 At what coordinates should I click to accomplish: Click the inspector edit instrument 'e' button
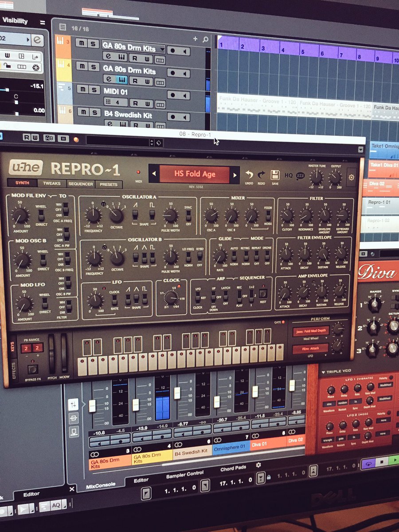click(38, 39)
